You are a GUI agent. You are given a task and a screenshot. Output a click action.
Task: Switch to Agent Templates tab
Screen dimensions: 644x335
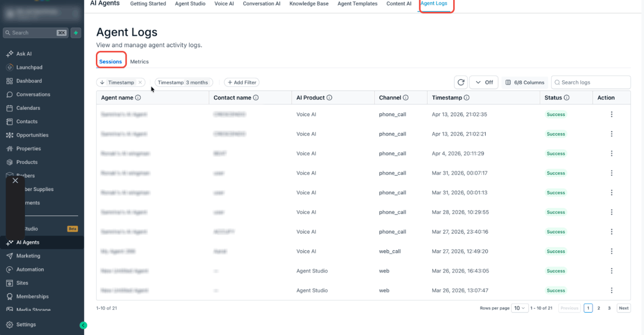[357, 3]
